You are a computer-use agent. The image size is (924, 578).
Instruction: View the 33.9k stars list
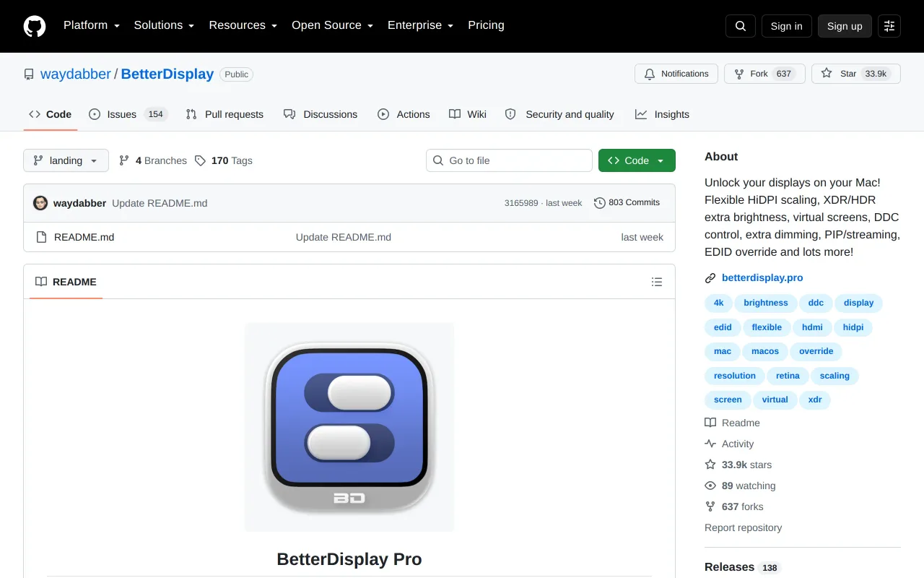coord(738,465)
